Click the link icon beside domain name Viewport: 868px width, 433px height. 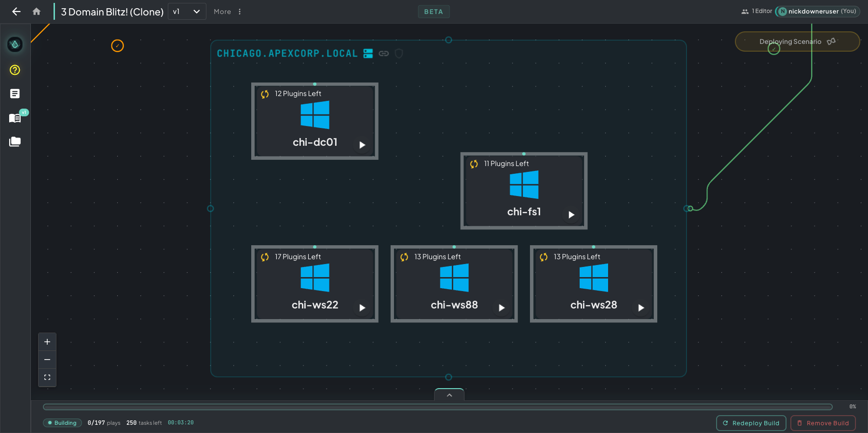[384, 54]
